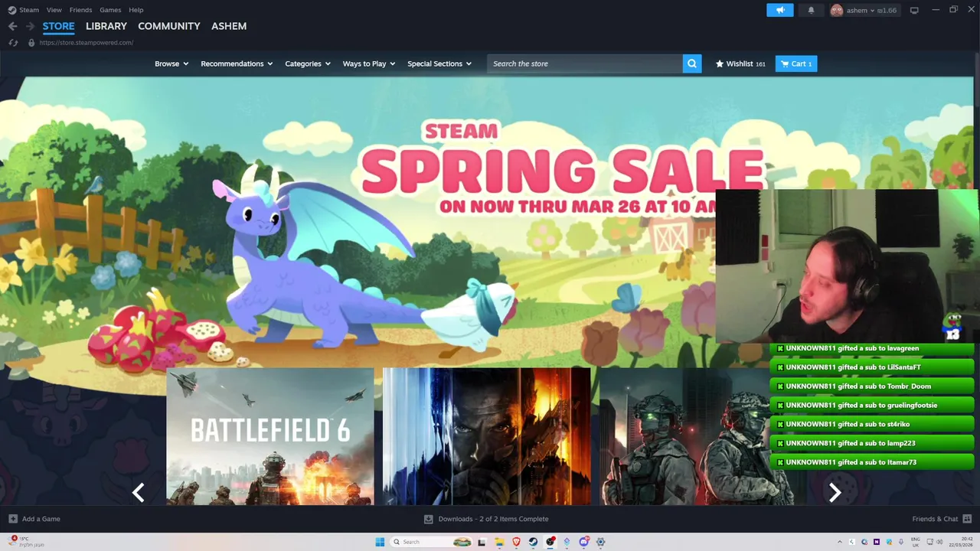
Task: Show next featured games with right carousel arrow
Action: pos(835,492)
